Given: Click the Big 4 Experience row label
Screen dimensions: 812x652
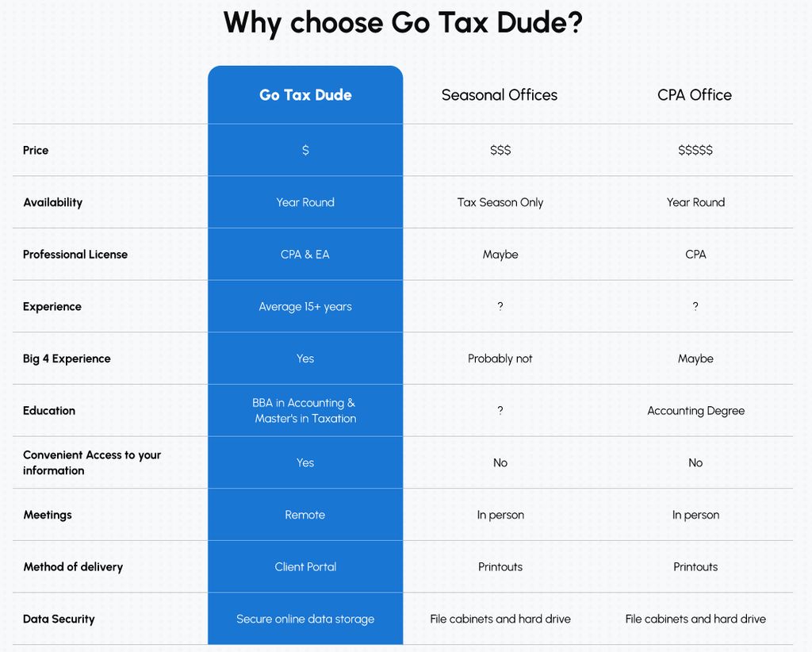Looking at the screenshot, I should pos(67,359).
